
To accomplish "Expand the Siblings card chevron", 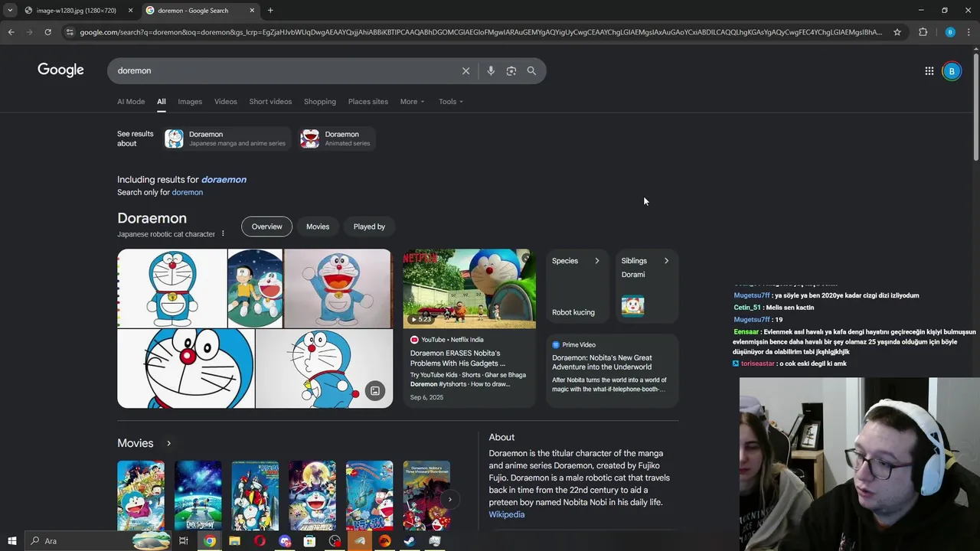I will [666, 261].
